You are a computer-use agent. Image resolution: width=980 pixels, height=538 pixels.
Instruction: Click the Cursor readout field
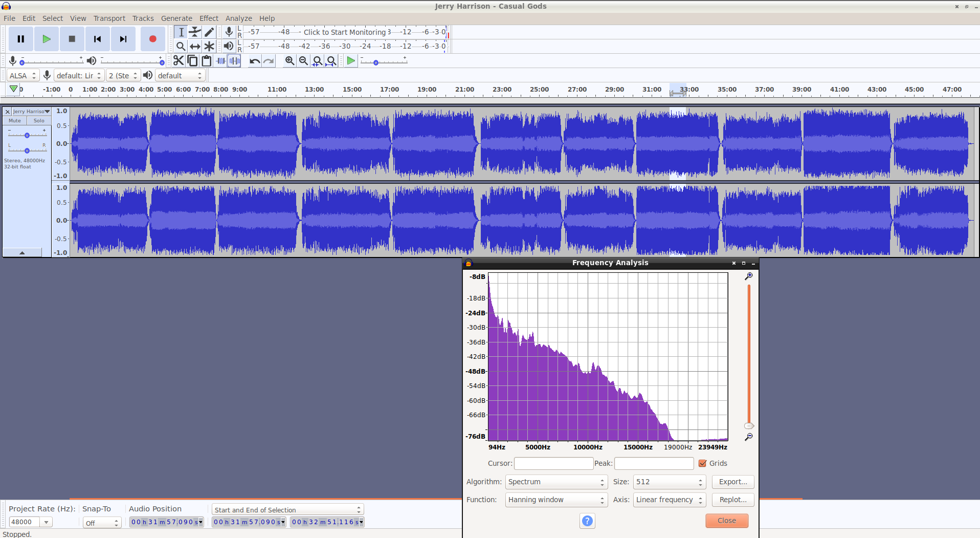(553, 463)
